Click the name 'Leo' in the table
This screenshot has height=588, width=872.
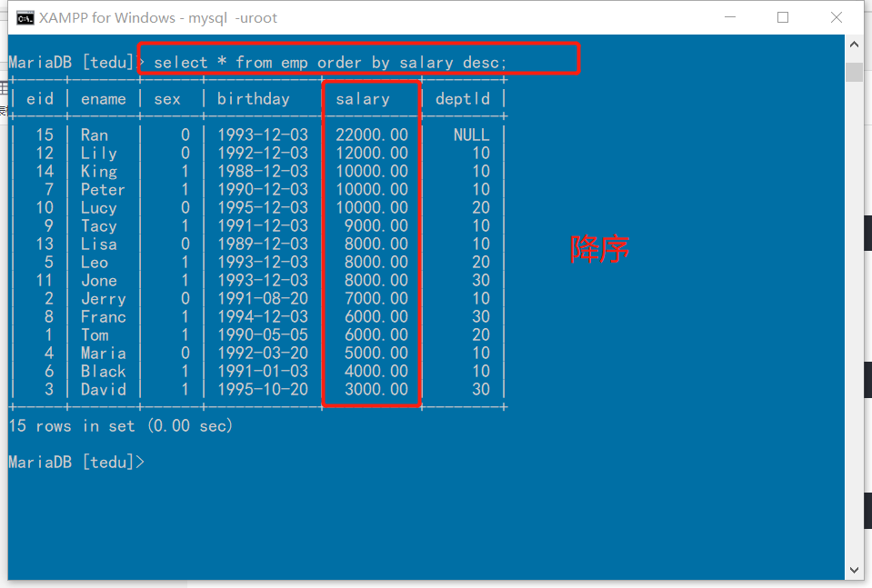[95, 263]
